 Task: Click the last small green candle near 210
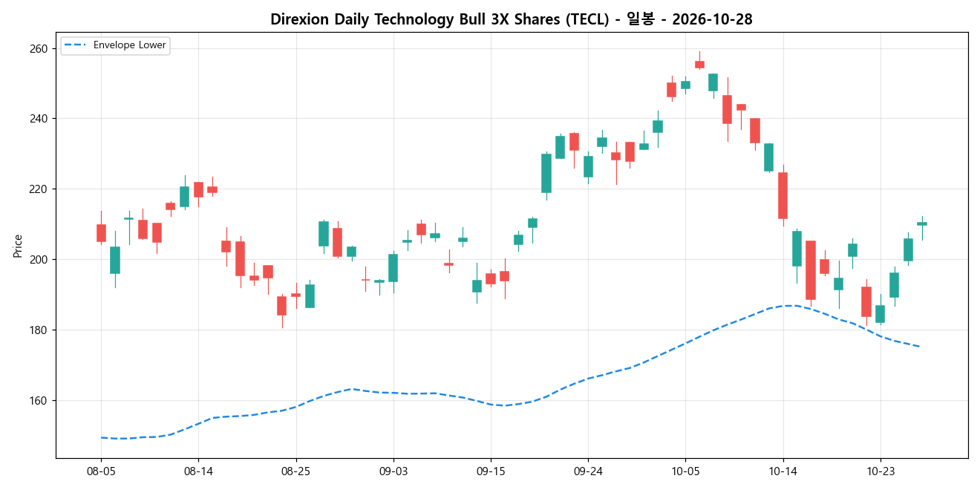click(922, 223)
